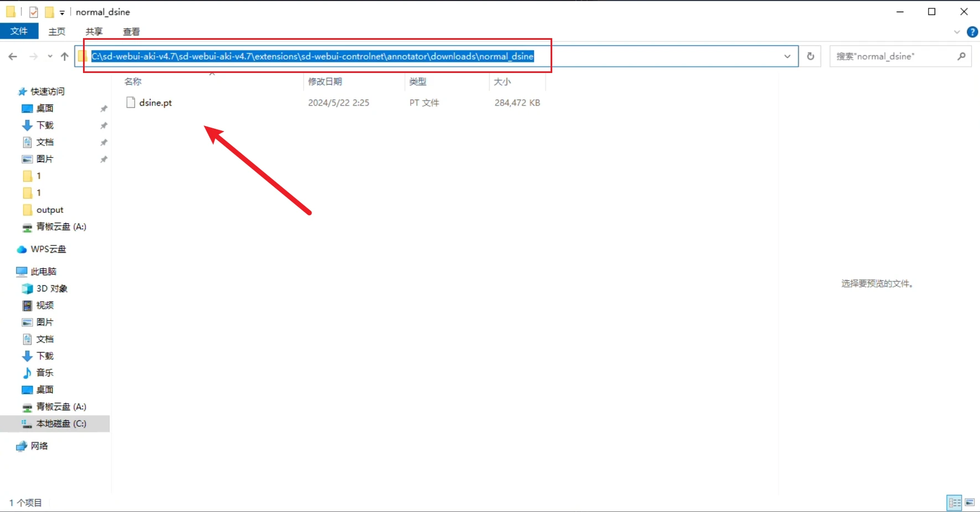Click the dsine.pt file icon
The image size is (980, 512).
pyautogui.click(x=131, y=102)
